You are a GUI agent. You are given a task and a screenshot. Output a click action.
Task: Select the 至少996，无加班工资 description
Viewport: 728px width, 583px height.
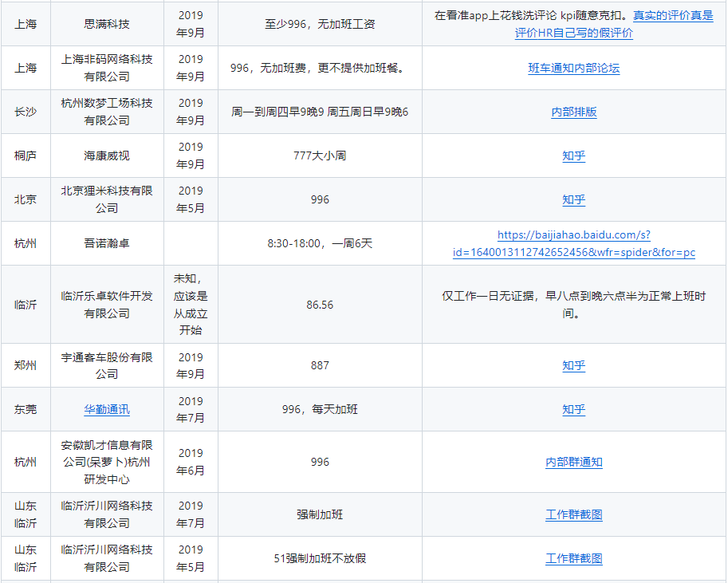pyautogui.click(x=320, y=24)
